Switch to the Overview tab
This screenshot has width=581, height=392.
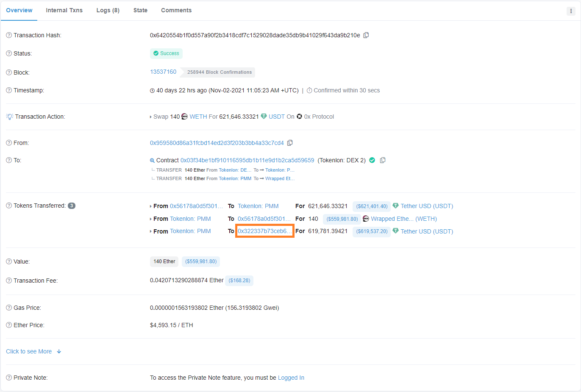19,10
